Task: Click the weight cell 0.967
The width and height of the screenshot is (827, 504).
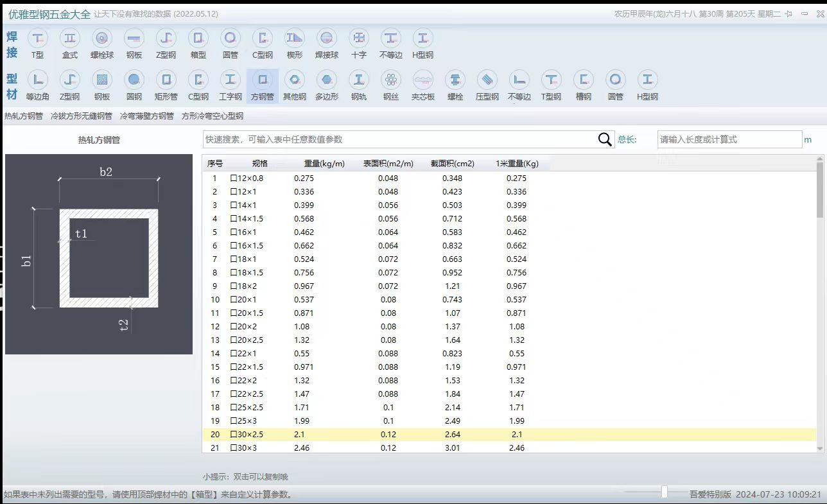Action: [x=304, y=286]
